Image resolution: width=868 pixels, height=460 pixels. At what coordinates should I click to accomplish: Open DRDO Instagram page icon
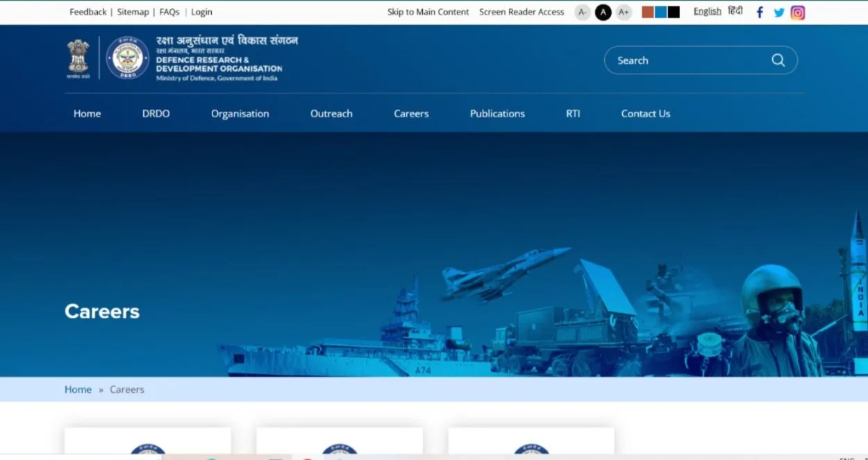pos(798,12)
